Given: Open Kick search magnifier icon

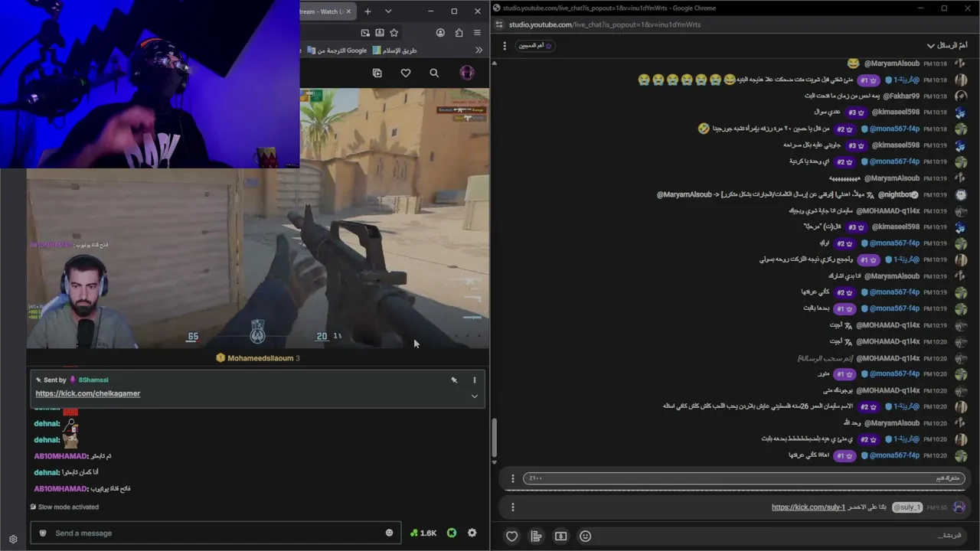Looking at the screenshot, I should [434, 73].
